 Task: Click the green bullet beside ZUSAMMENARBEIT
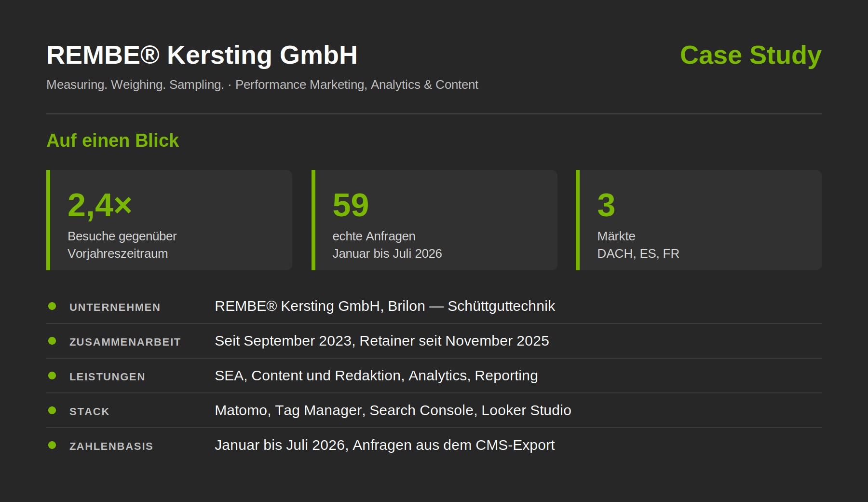tap(52, 341)
